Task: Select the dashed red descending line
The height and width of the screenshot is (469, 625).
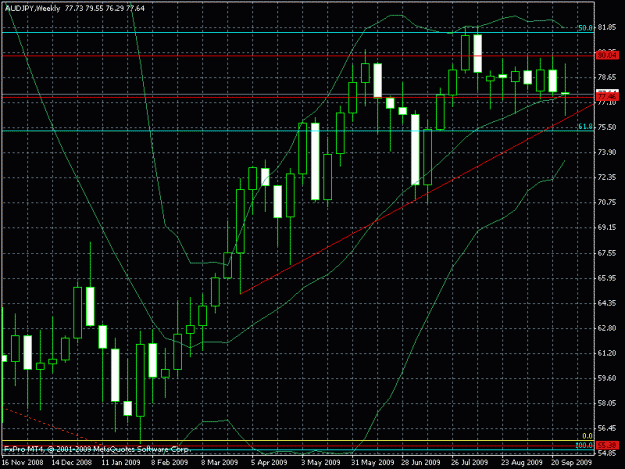Action: pos(52,425)
